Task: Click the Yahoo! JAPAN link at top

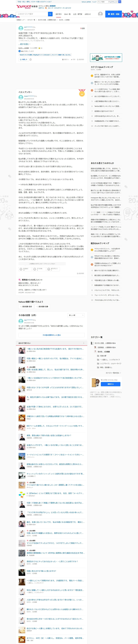Action: [86, 2]
